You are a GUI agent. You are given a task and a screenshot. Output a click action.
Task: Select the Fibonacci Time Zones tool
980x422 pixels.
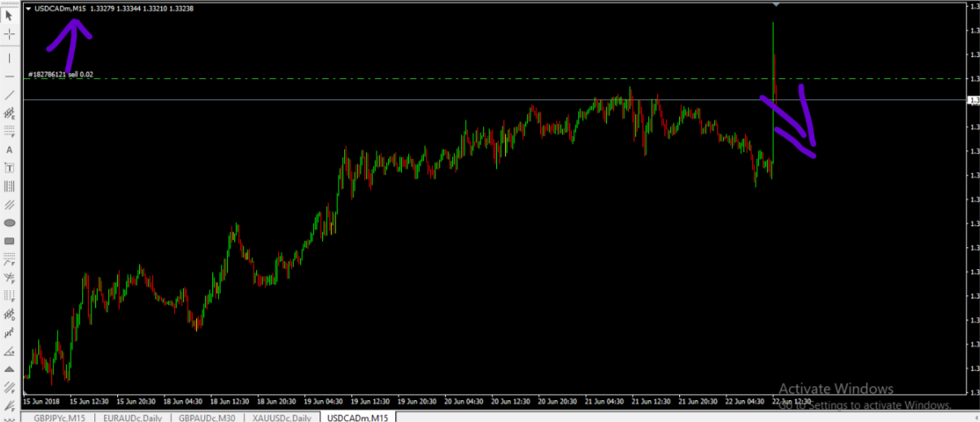(x=10, y=296)
